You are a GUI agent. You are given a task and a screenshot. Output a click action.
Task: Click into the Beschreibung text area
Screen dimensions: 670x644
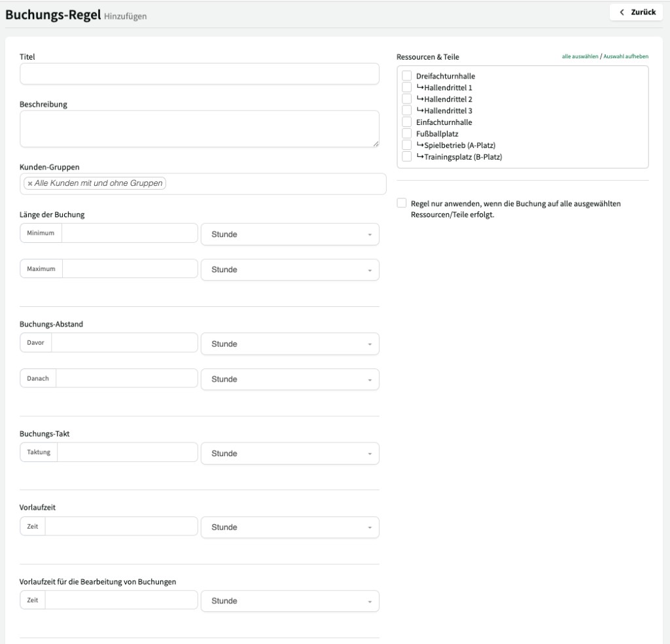[200, 128]
